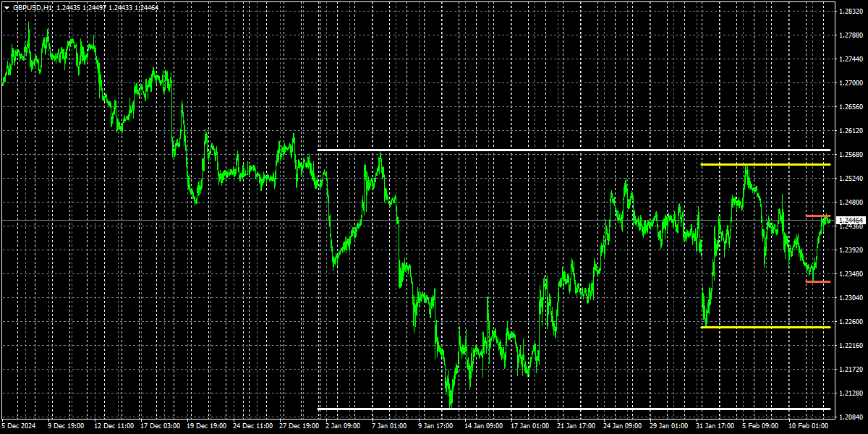The width and height of the screenshot is (868, 434).
Task: Click time axis label 17 Jan 01:00
Action: click(x=531, y=427)
